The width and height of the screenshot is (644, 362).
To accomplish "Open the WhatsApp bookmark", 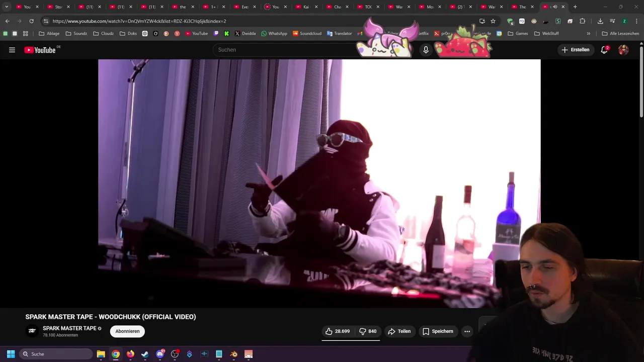I will tap(274, 34).
